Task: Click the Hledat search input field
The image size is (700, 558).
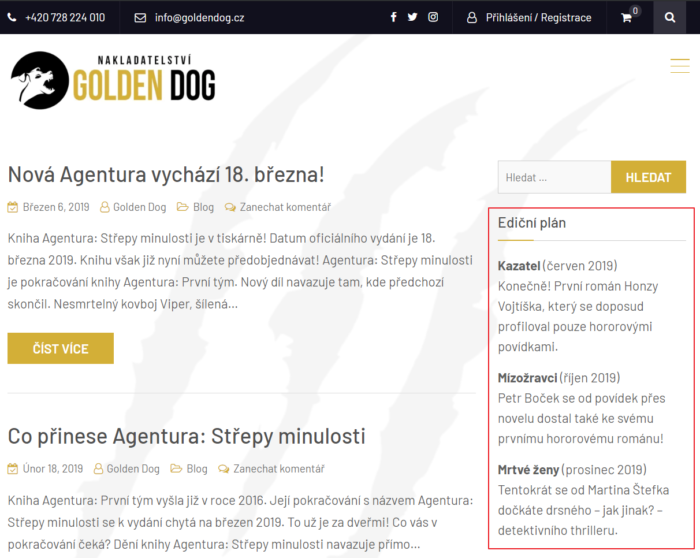Action: pyautogui.click(x=554, y=177)
